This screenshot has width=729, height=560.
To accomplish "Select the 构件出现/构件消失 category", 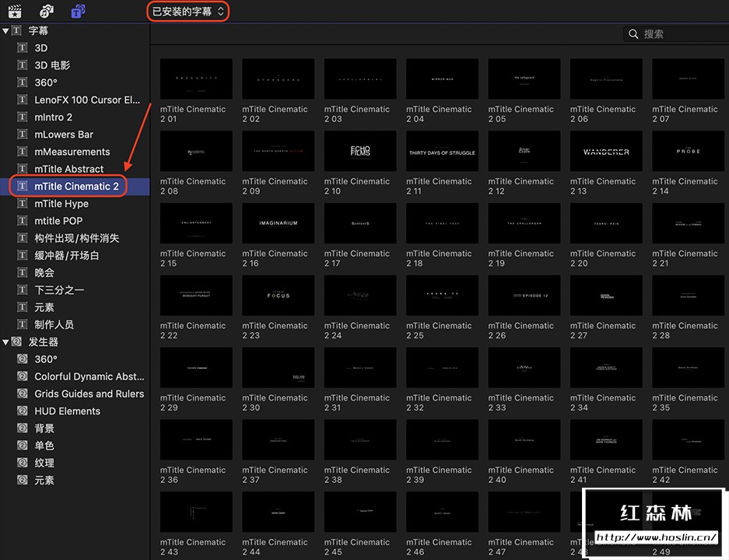I will point(77,239).
